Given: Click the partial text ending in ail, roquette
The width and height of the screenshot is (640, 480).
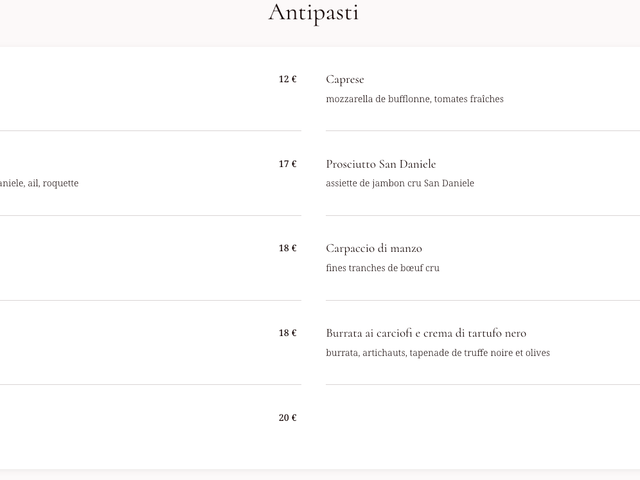Looking at the screenshot, I should tap(40, 183).
